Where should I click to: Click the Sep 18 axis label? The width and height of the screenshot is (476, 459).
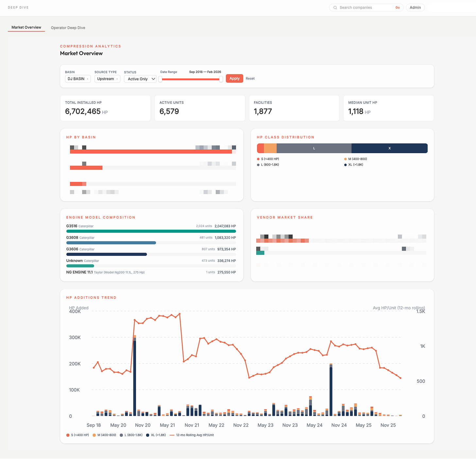[x=93, y=425]
